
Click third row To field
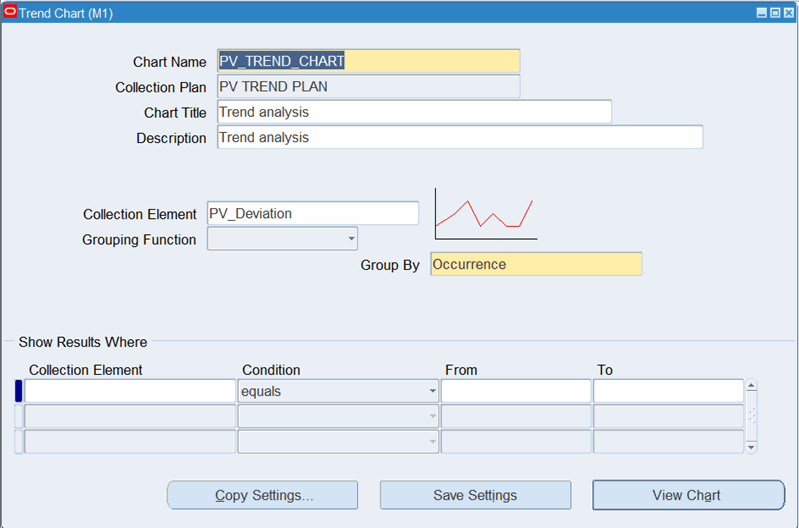tap(668, 441)
